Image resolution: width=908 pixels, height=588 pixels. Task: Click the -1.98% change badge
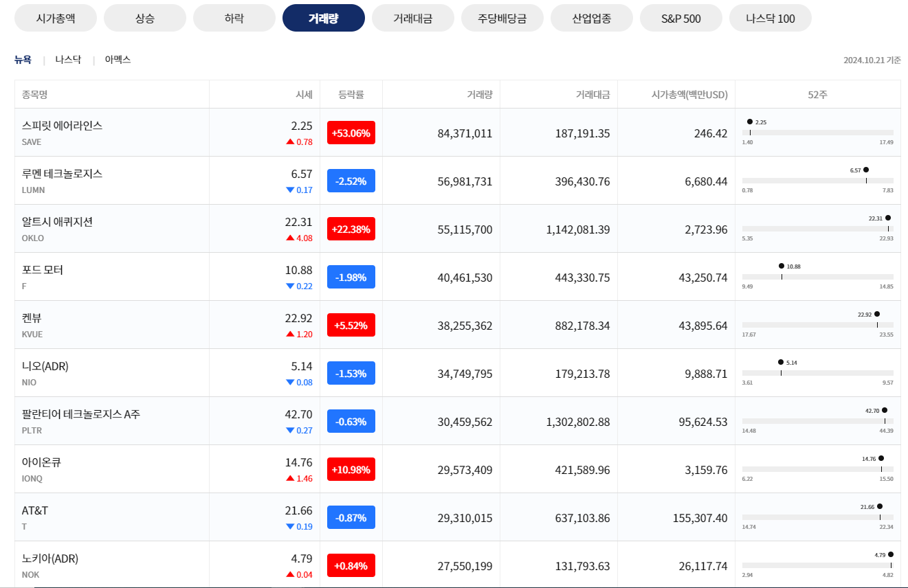[351, 277]
